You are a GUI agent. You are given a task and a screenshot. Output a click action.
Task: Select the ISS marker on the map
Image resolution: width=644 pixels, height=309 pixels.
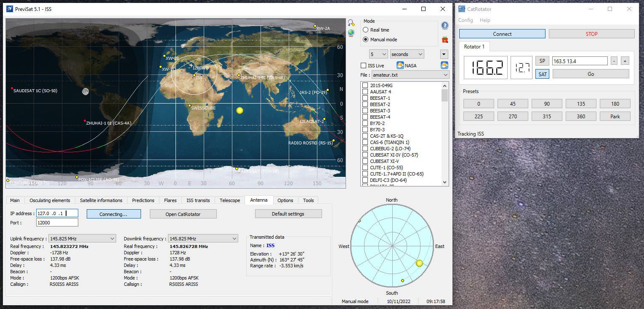point(194,75)
